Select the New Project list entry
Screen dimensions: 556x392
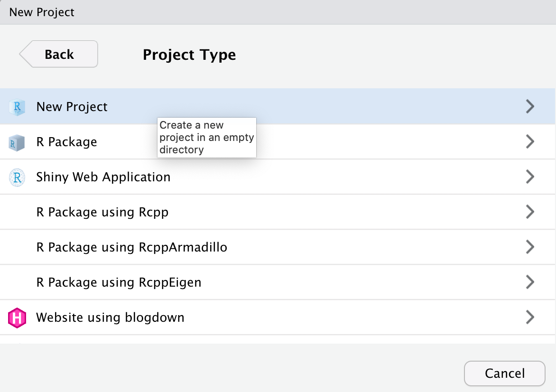pyautogui.click(x=72, y=107)
